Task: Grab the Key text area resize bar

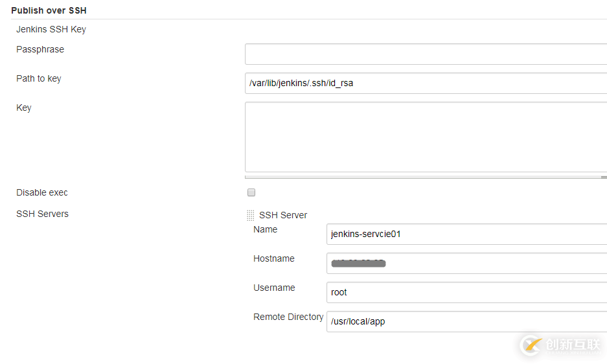Action: [426, 177]
